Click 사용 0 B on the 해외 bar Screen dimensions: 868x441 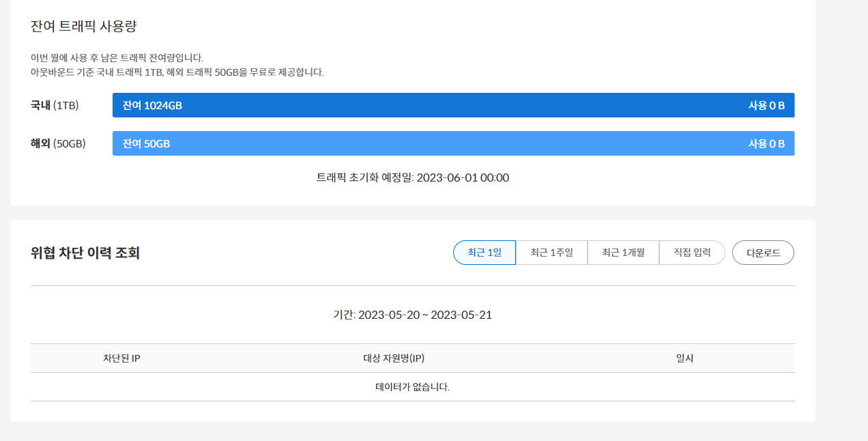(766, 143)
